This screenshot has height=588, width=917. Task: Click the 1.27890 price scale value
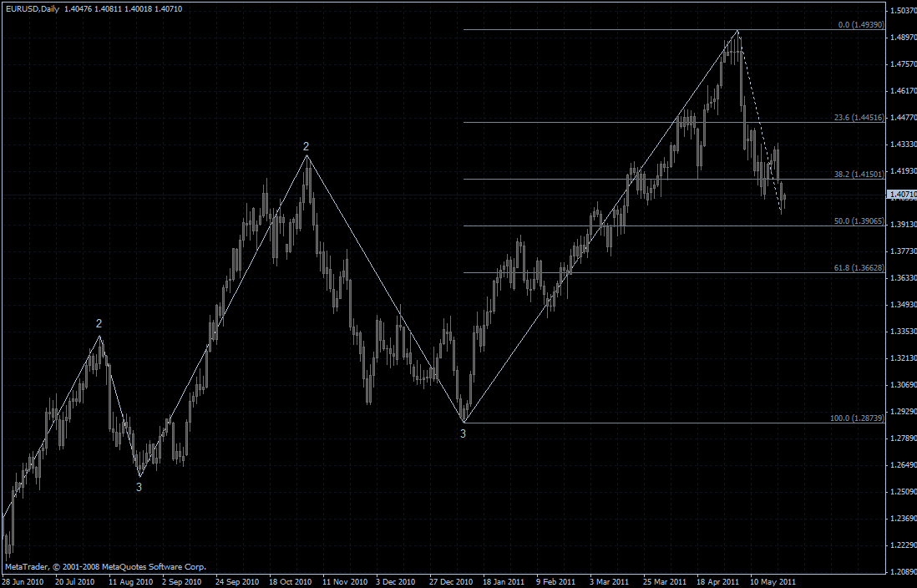[x=904, y=438]
